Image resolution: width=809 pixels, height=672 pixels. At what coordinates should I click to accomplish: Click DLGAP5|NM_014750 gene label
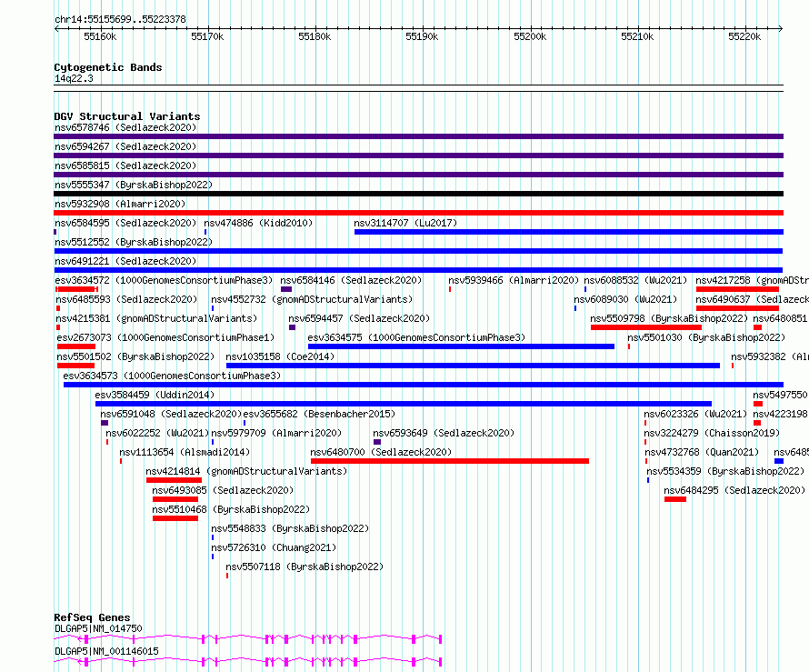tap(98, 628)
